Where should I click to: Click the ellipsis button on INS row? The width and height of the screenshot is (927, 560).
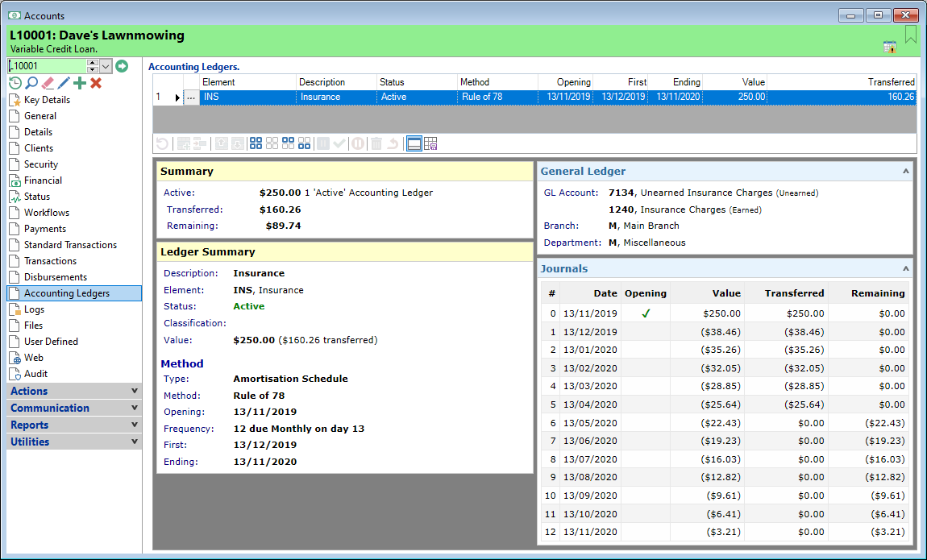191,97
